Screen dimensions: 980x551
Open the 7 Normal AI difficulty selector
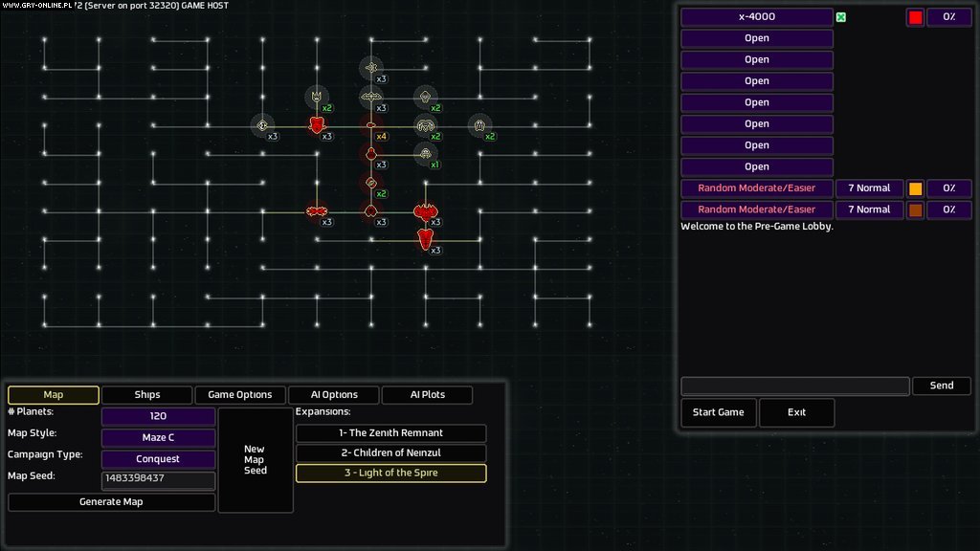point(869,187)
